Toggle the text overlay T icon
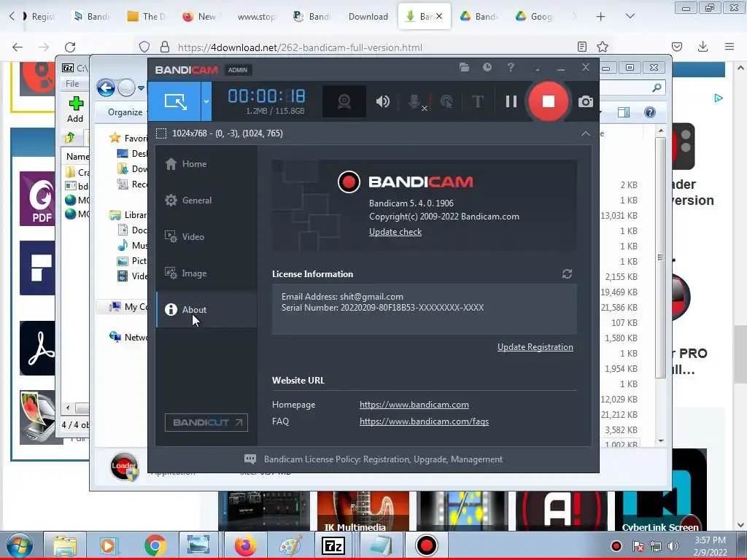The image size is (747, 560). point(477,101)
